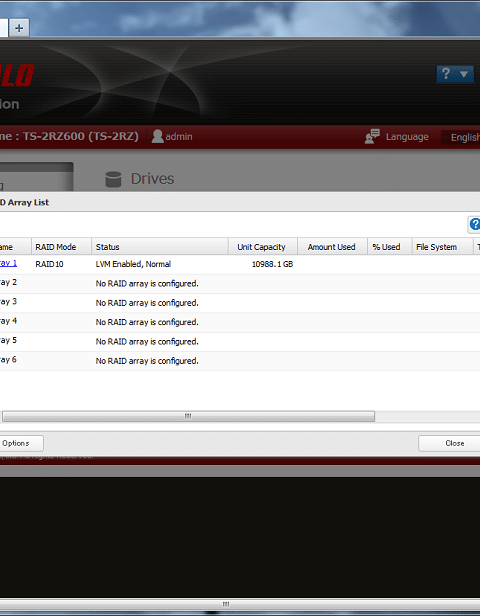Select Array 4 'No RAID array is configured.' row
The width and height of the screenshot is (480, 616).
(x=240, y=322)
